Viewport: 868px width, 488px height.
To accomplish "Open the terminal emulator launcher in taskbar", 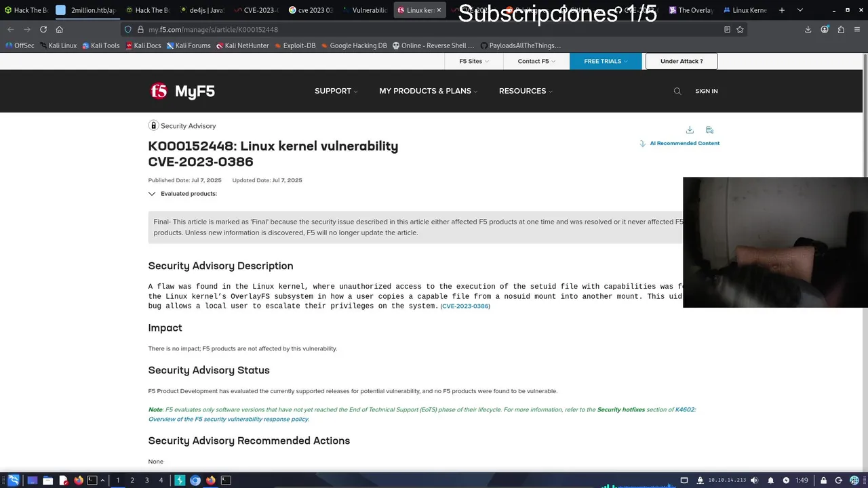I will tap(92, 480).
